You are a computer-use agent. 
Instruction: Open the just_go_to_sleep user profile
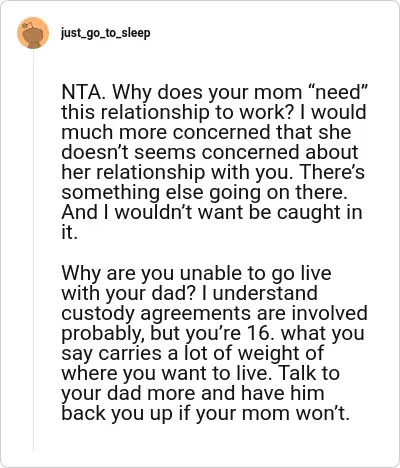pyautogui.click(x=105, y=33)
